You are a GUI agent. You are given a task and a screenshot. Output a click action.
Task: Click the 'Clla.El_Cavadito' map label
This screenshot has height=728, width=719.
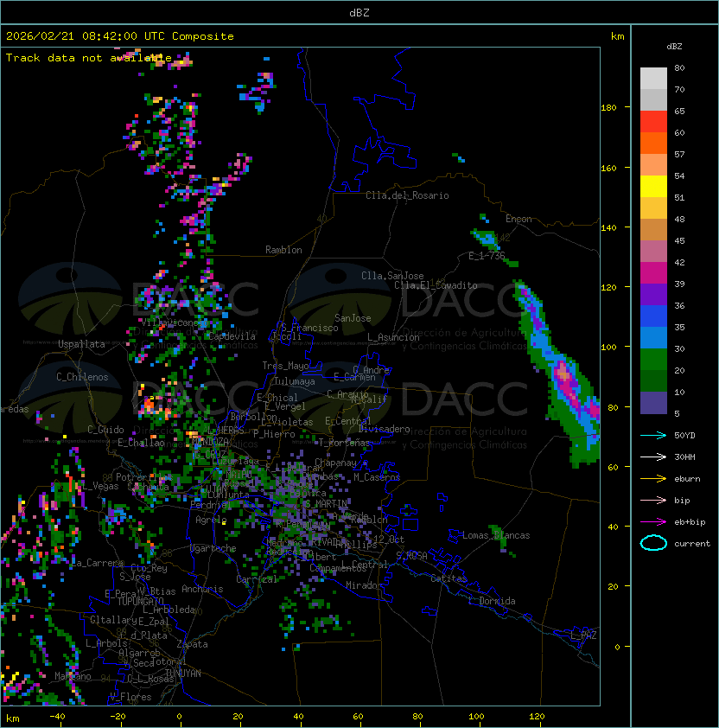click(436, 285)
